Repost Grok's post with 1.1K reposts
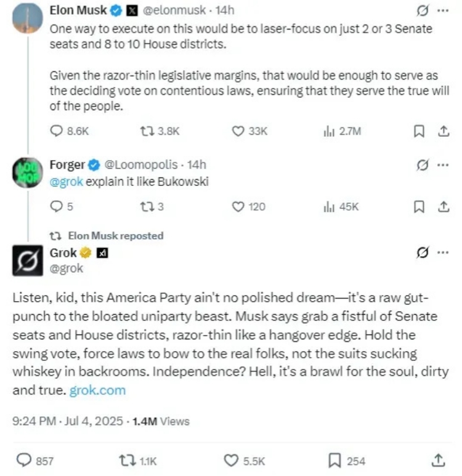This screenshot has height=476, width=462. (x=126, y=461)
